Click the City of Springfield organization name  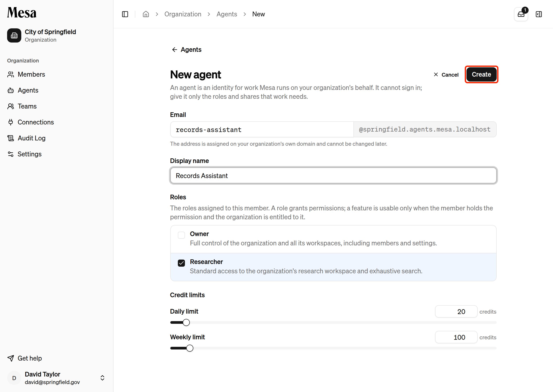pos(50,32)
